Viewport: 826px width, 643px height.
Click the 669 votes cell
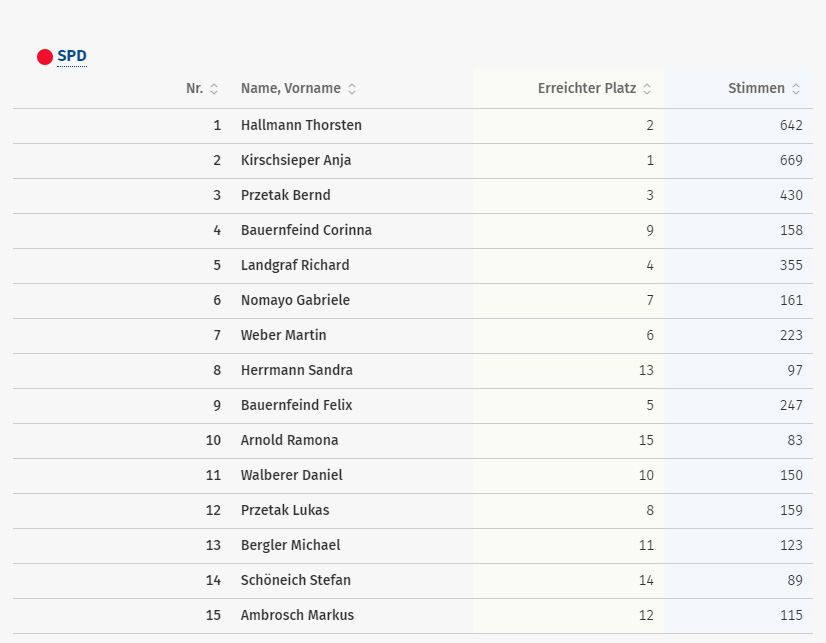click(x=791, y=161)
